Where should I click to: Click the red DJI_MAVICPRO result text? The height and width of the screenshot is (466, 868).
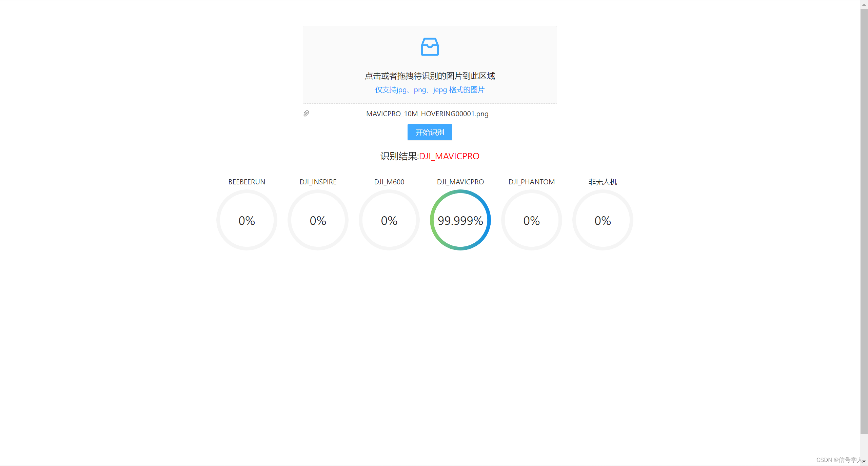click(x=449, y=156)
